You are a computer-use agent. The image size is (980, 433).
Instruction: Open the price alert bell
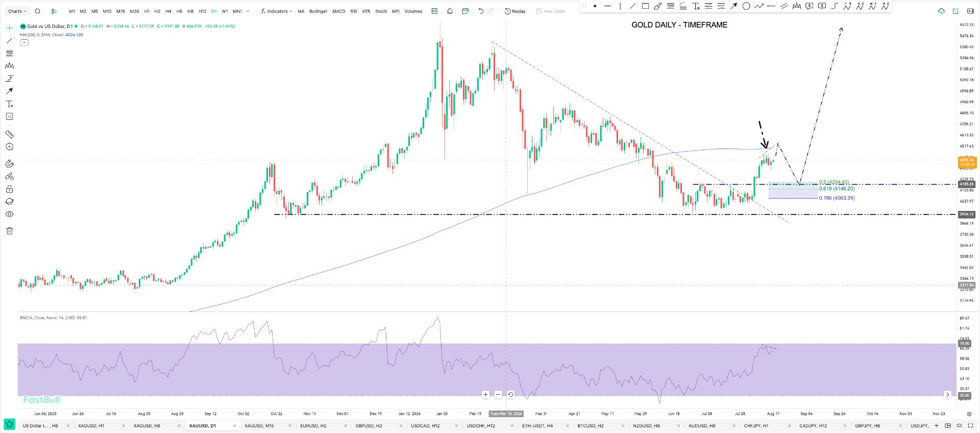[450, 11]
